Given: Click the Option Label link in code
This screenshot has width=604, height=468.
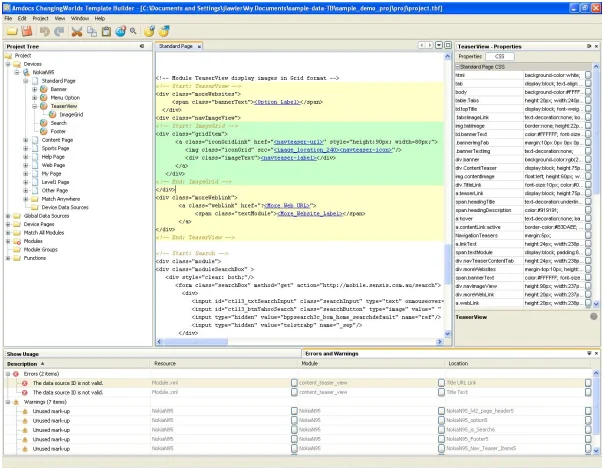Looking at the screenshot, I should click(277, 102).
